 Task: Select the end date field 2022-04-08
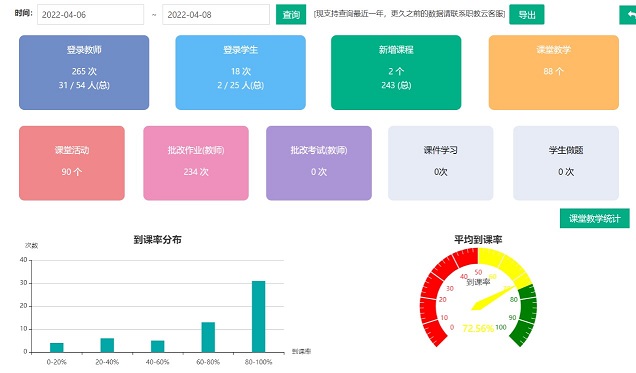coord(216,15)
